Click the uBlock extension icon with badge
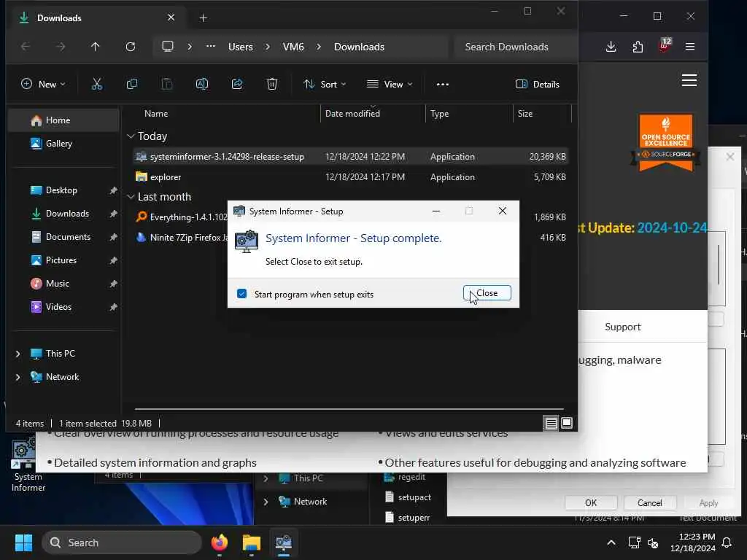 (x=664, y=46)
